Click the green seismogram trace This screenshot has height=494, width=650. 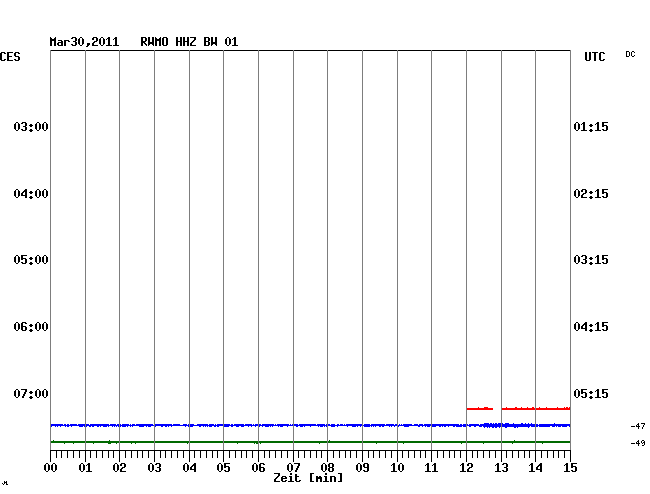coord(310,442)
